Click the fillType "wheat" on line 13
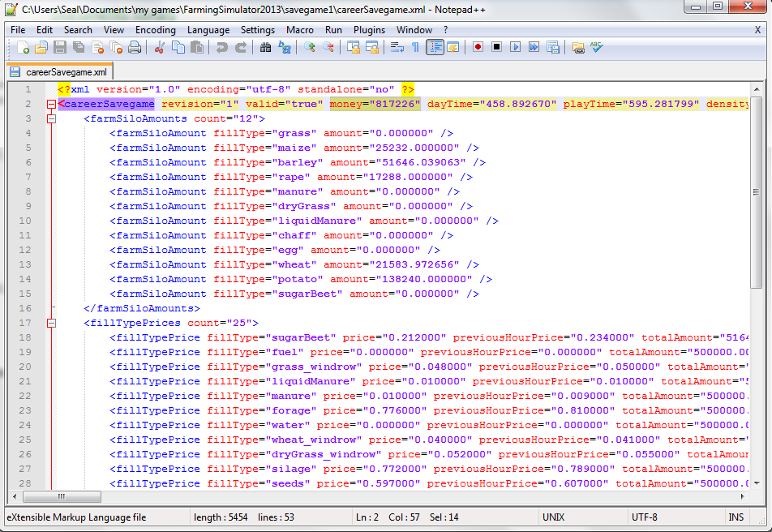This screenshot has height=532, width=772. (294, 264)
